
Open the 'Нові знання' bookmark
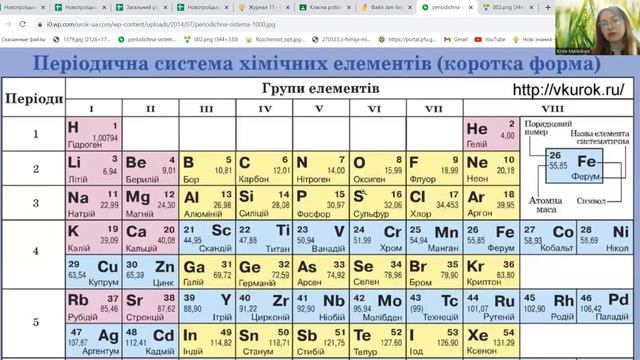533,40
